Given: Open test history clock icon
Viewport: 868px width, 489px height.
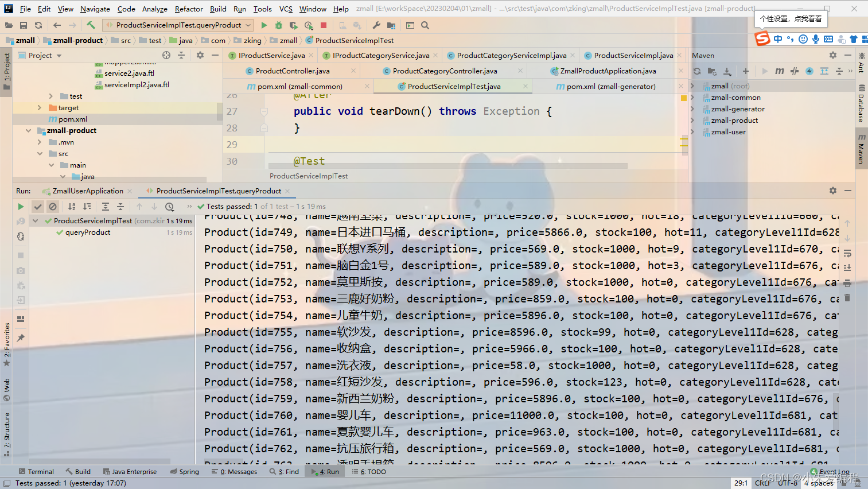Looking at the screenshot, I should [169, 207].
